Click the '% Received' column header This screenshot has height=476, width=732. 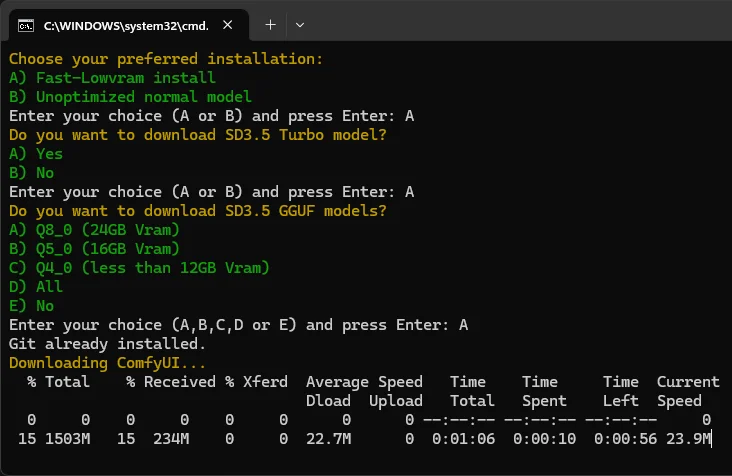[x=171, y=382]
